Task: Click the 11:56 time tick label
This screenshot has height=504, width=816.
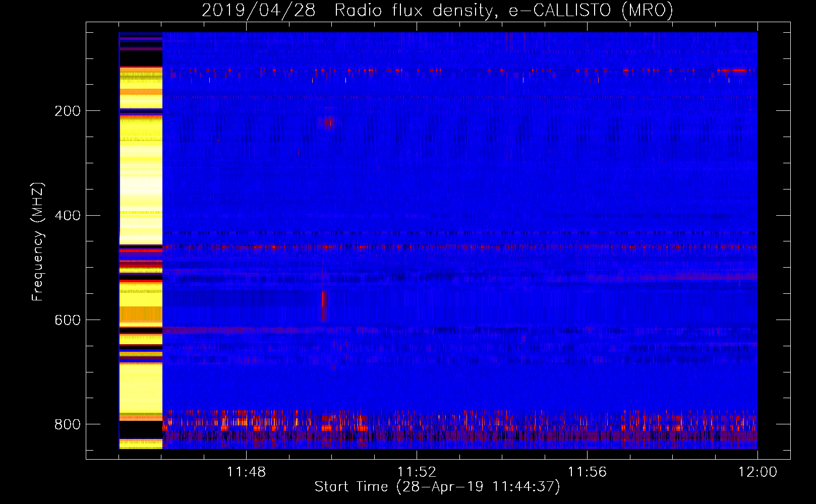Action: pyautogui.click(x=587, y=472)
